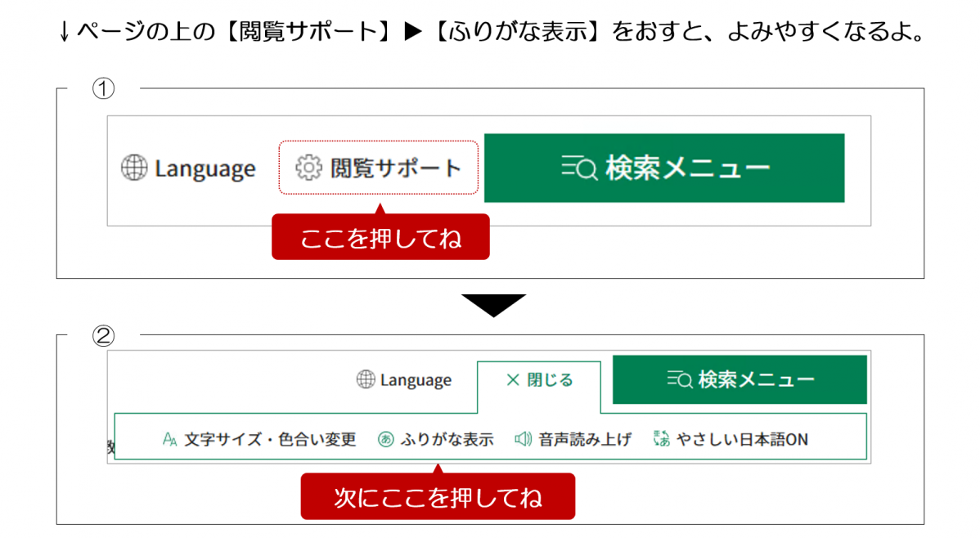This screenshot has height=538, width=980.
Task: Click the easy Japanese conversion icon
Action: click(x=661, y=438)
